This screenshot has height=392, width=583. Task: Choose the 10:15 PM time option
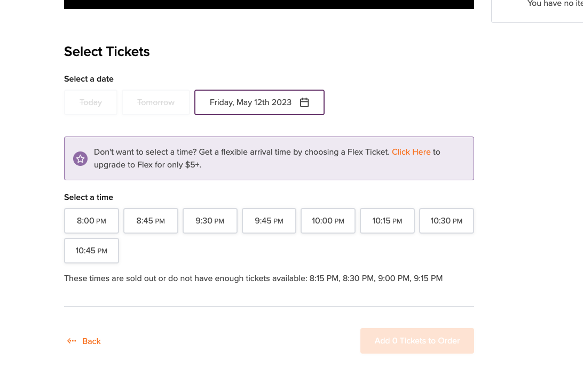(387, 221)
